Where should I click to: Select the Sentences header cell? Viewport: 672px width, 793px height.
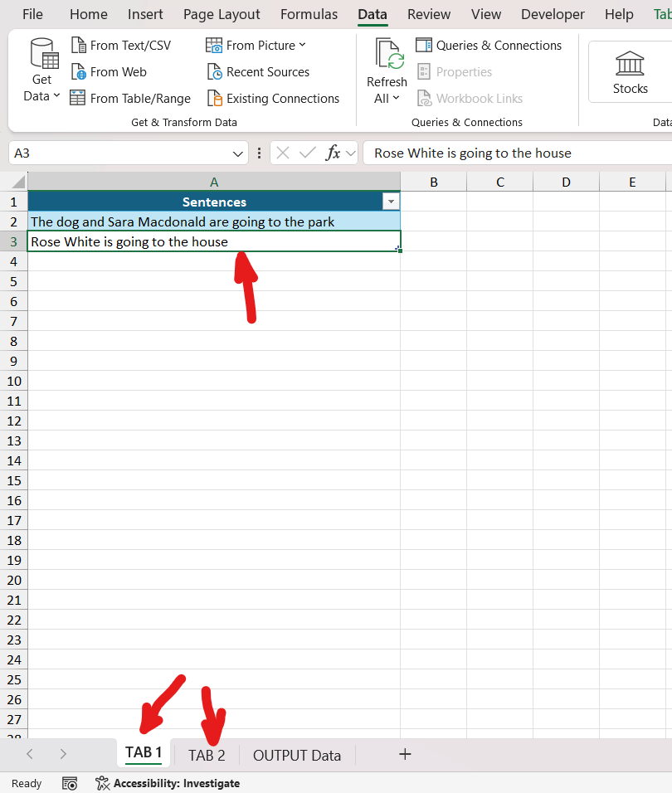click(x=214, y=202)
